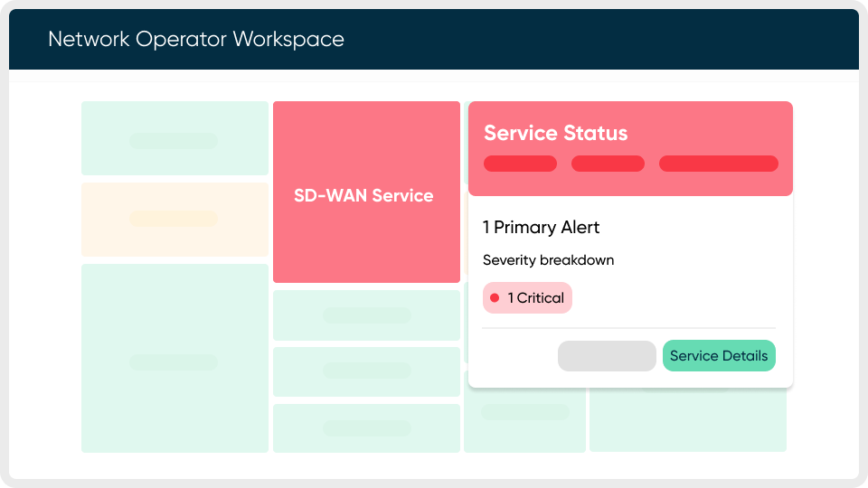The height and width of the screenshot is (488, 868).
Task: Select the top-left green service tile
Action: (x=175, y=138)
